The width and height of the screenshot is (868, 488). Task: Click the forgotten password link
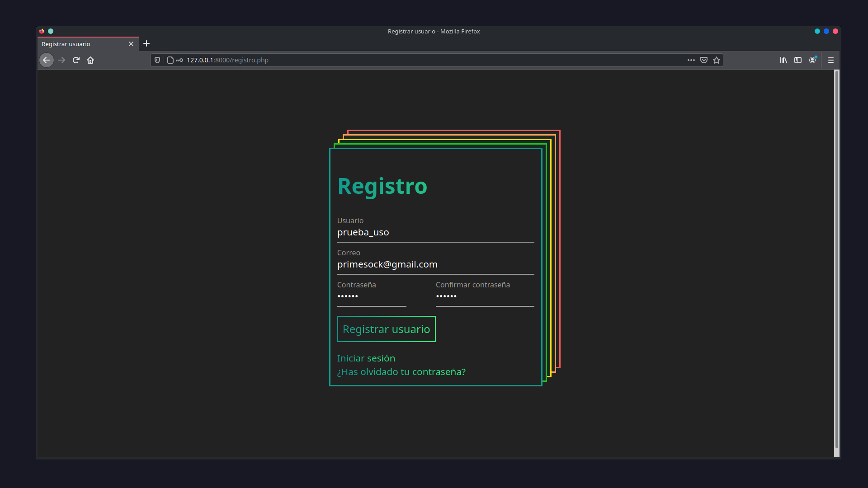401,371
